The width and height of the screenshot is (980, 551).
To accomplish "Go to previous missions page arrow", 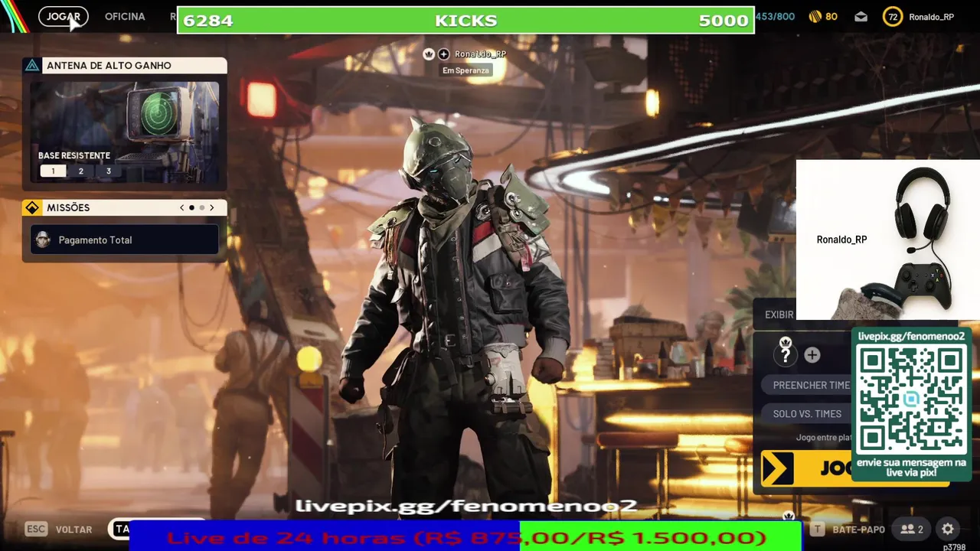I will pos(181,207).
